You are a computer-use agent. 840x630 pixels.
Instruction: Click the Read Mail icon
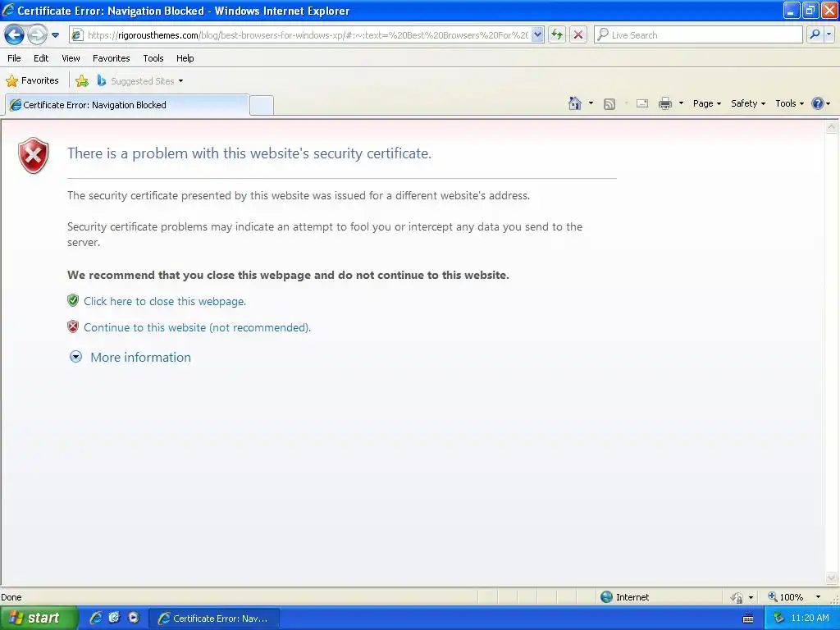click(642, 103)
